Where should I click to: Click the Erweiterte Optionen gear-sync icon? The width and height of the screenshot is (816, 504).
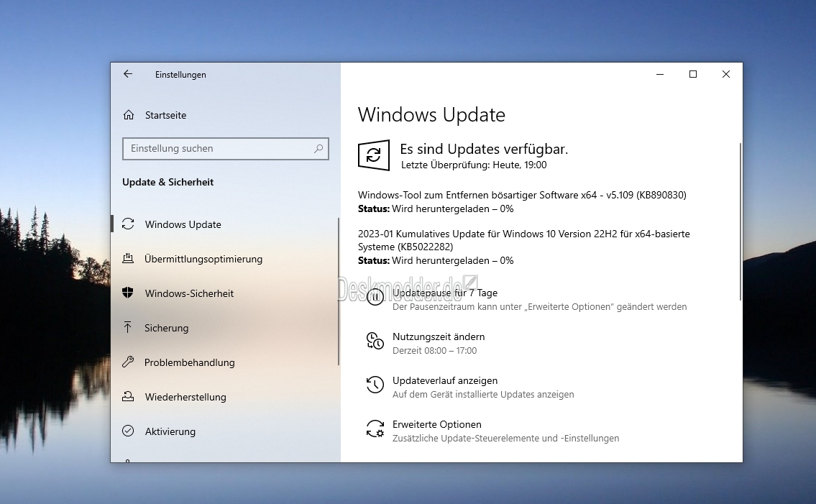(x=375, y=429)
